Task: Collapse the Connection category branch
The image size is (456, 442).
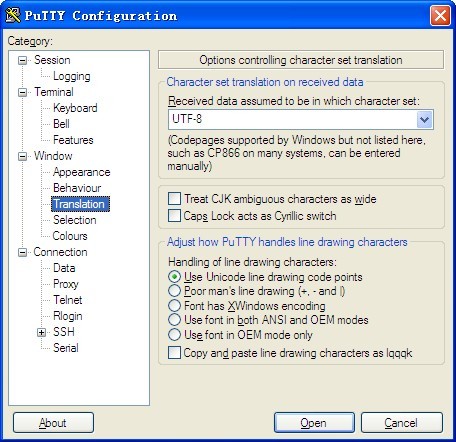Action: coord(22,252)
